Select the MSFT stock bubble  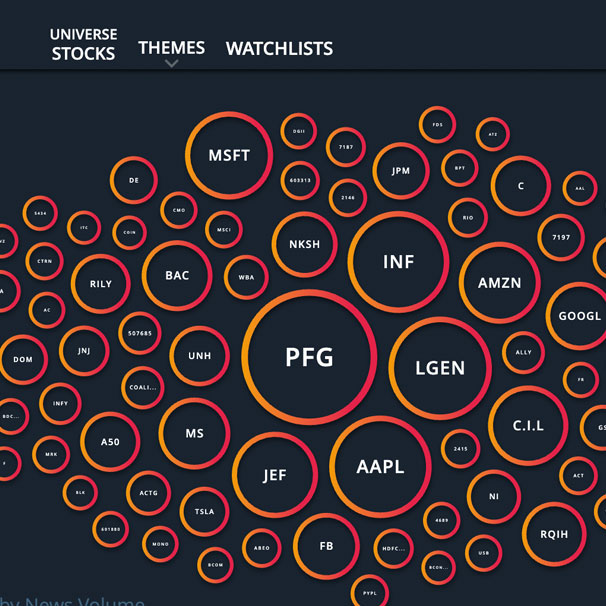pos(229,155)
